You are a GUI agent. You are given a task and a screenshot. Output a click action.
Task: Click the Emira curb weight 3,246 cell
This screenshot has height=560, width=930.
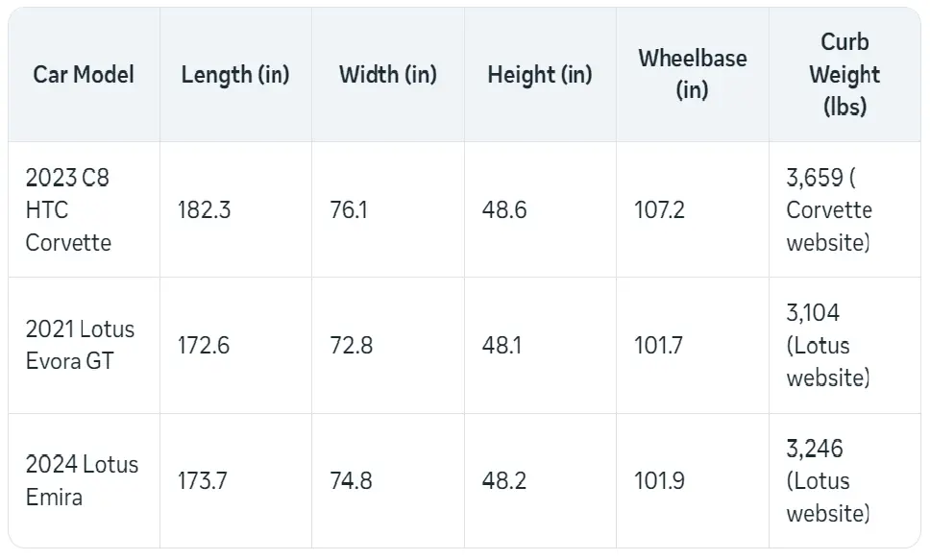pos(827,480)
